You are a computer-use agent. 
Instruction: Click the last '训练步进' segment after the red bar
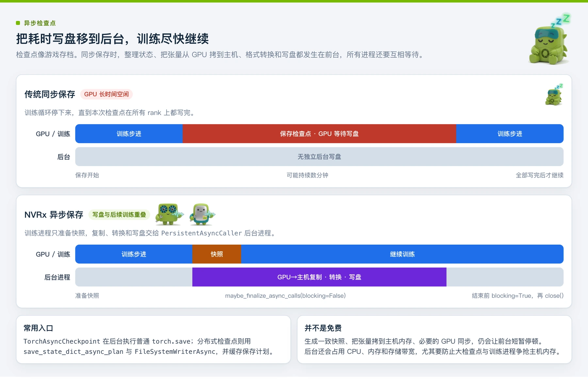[x=510, y=134]
